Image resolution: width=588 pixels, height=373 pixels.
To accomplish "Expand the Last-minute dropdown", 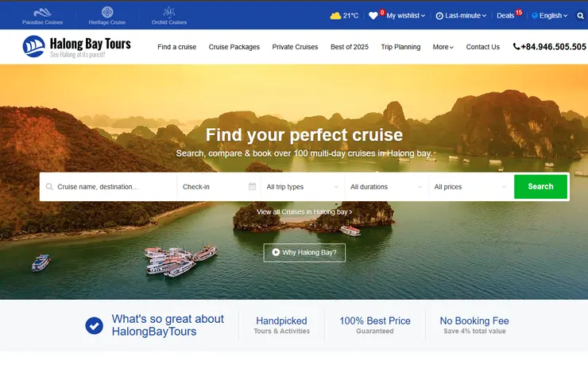I will (461, 16).
